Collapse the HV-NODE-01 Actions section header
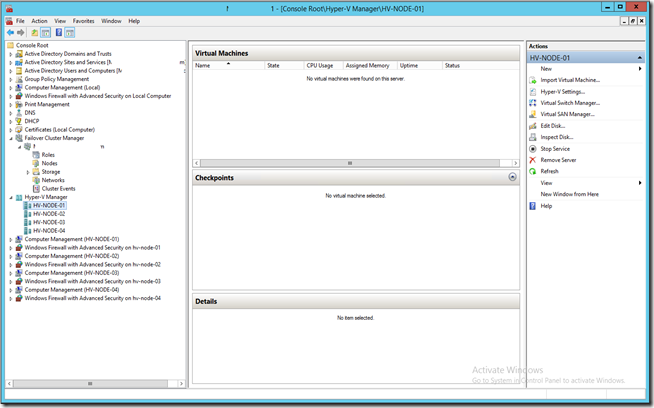 (639, 58)
